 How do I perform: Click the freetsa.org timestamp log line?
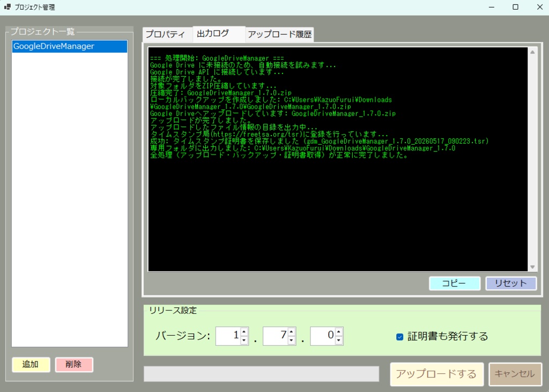(269, 134)
